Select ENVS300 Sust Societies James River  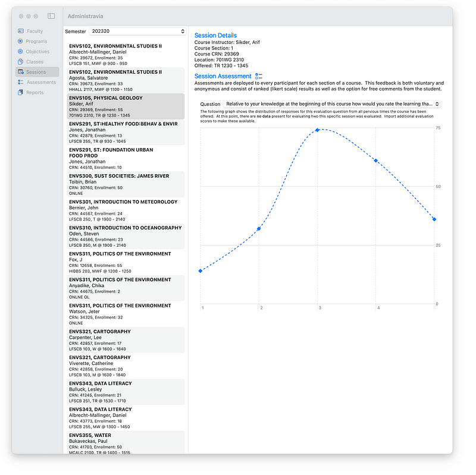(126, 184)
